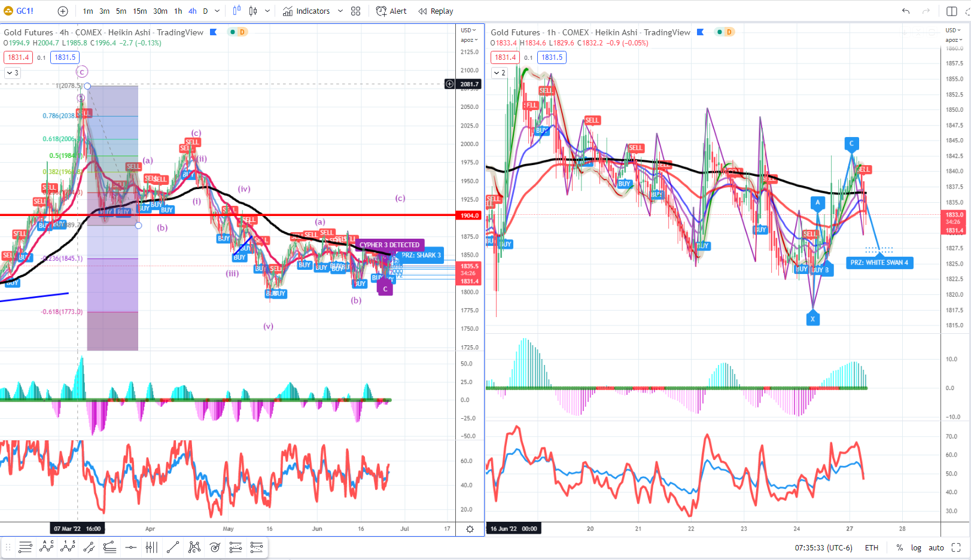Click the red 1904.0 horizontal line label

coord(470,215)
